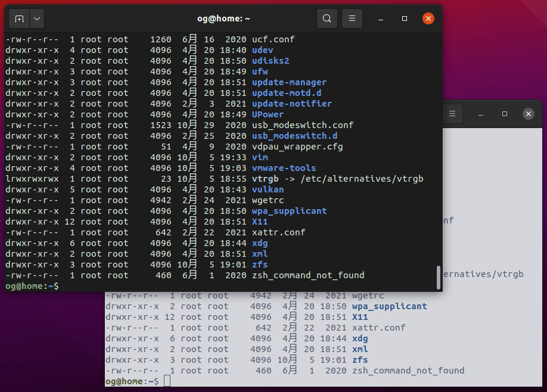Click the 'vtrgb' symlink name in front terminal
Viewport: 547px width, 392px height.
coord(265,179)
